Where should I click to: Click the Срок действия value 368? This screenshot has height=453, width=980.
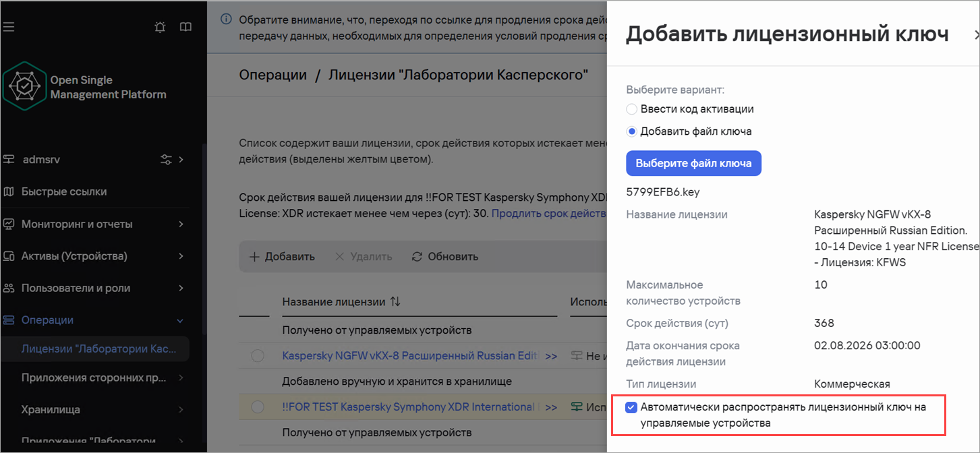824,323
